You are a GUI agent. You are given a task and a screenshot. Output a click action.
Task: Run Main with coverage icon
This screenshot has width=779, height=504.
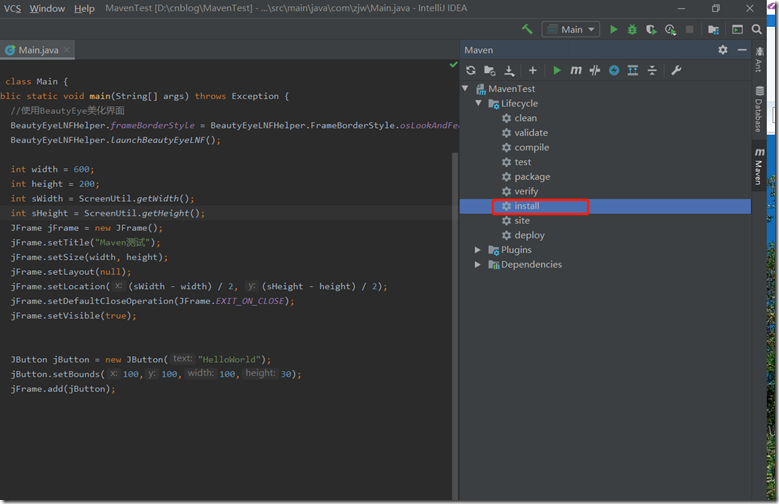(651, 29)
